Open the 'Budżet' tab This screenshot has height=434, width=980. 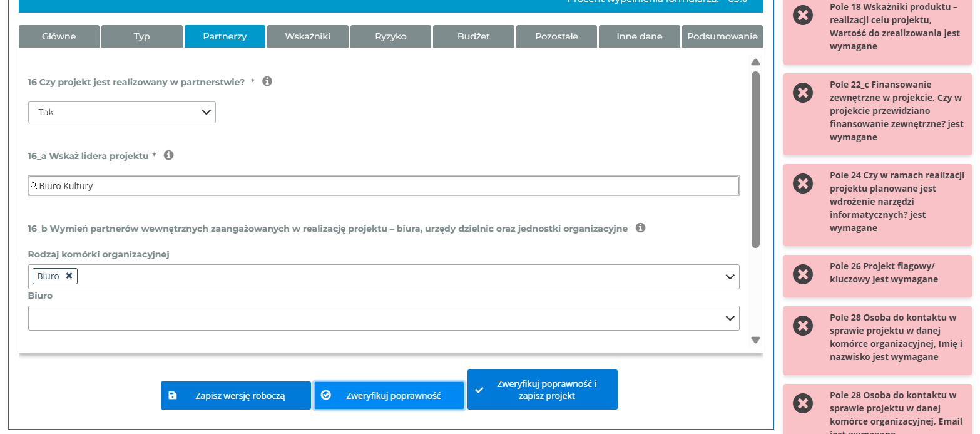[473, 36]
